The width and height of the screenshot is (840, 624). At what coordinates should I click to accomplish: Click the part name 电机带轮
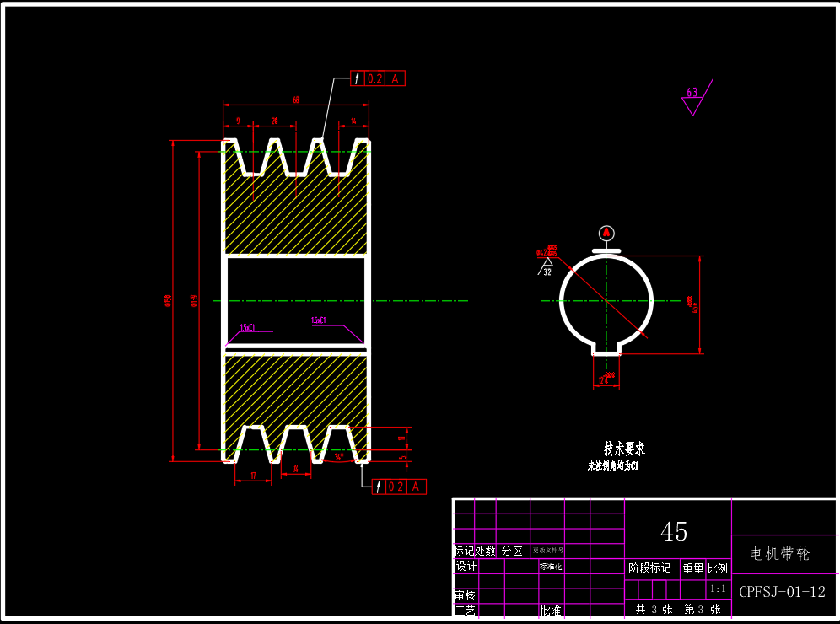779,553
